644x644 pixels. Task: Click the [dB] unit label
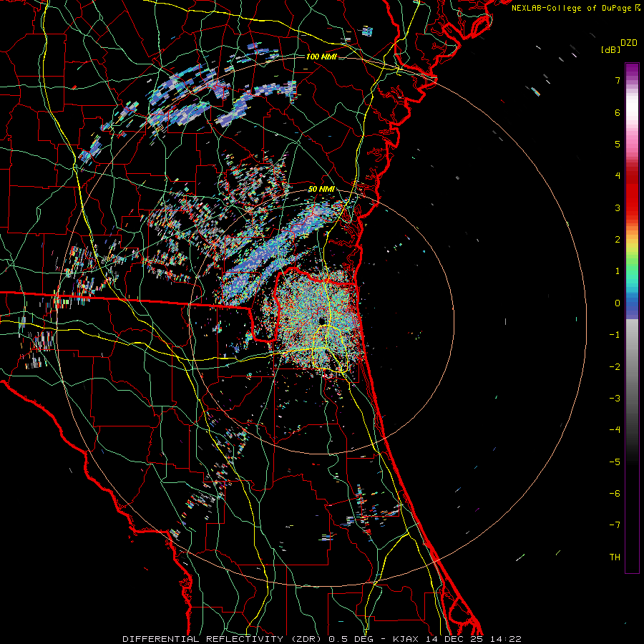point(611,50)
